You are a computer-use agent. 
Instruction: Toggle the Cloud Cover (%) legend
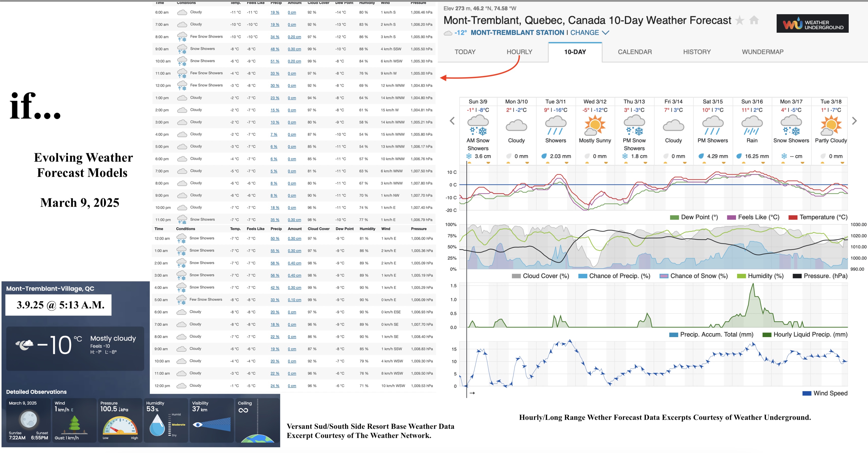click(x=540, y=276)
